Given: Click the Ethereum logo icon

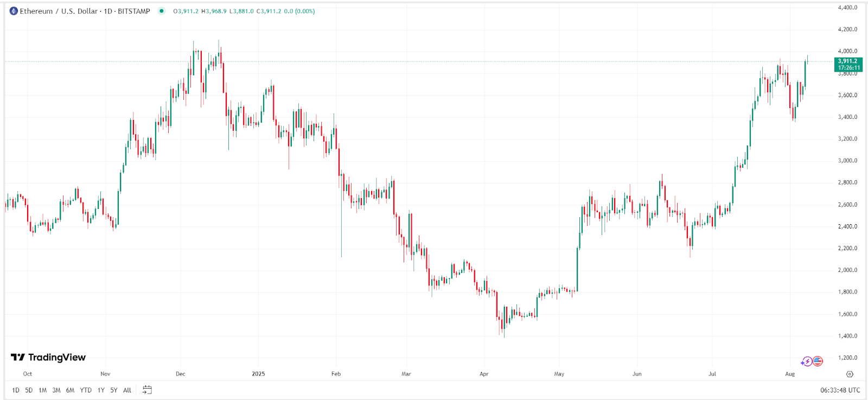Looking at the screenshot, I should tap(14, 10).
